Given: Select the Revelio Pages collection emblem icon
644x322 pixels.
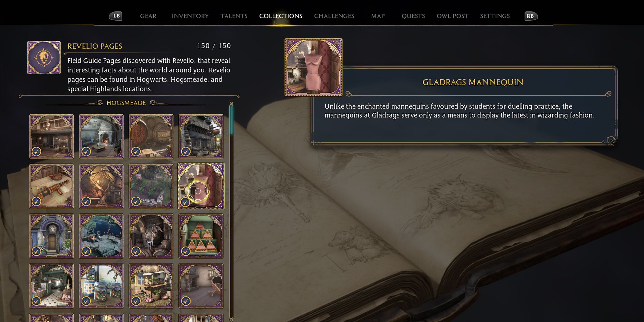Looking at the screenshot, I should click(x=44, y=58).
